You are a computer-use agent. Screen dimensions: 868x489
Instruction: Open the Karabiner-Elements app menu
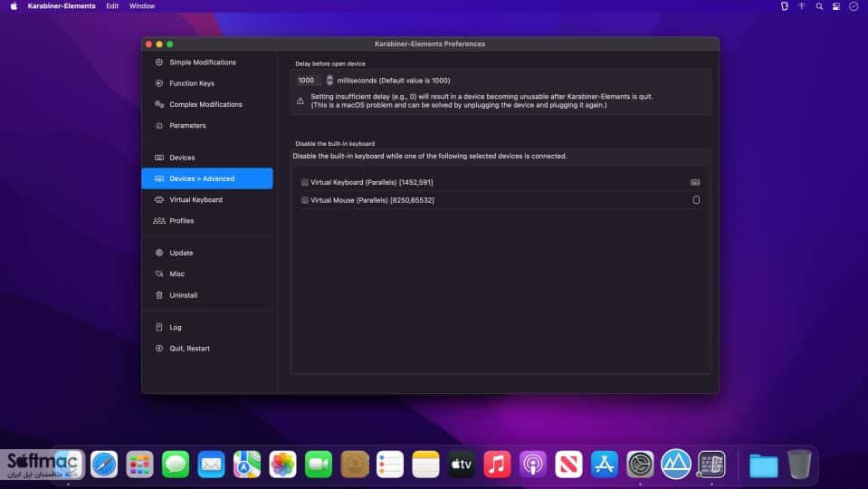click(x=62, y=6)
